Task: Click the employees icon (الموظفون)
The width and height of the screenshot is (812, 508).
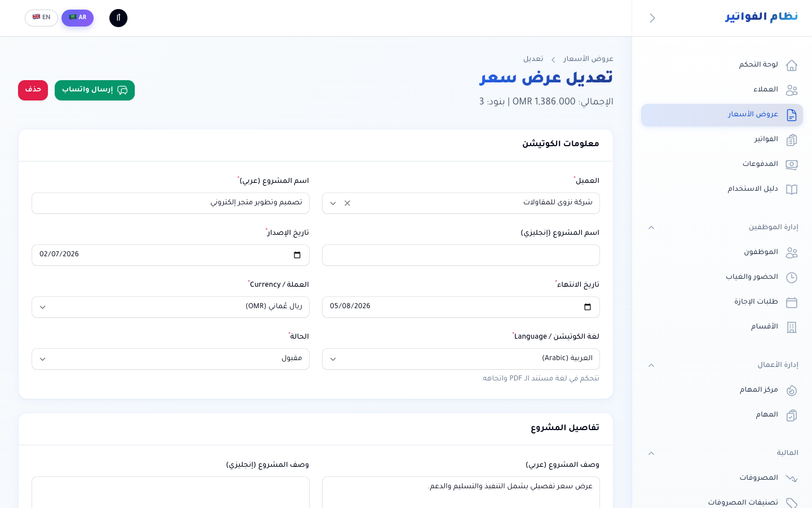Action: (x=792, y=253)
